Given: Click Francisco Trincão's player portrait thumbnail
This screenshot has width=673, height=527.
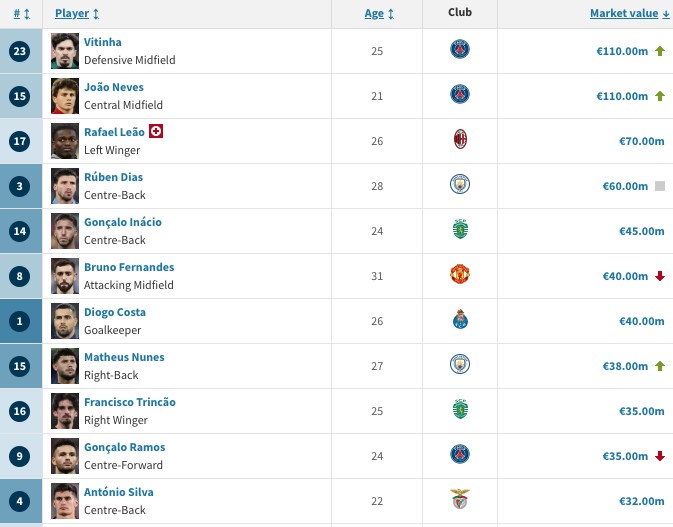Looking at the screenshot, I should [65, 411].
